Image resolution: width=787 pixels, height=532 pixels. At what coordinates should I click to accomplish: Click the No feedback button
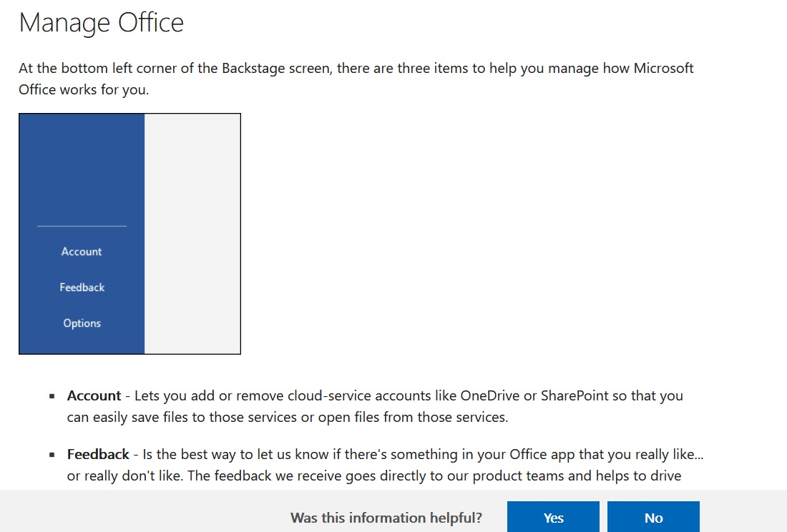pyautogui.click(x=653, y=518)
